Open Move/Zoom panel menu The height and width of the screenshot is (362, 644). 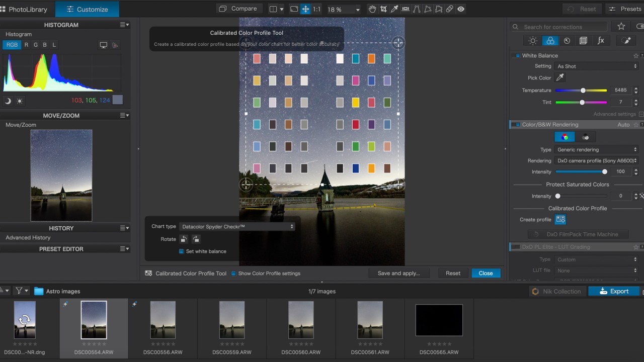click(125, 115)
